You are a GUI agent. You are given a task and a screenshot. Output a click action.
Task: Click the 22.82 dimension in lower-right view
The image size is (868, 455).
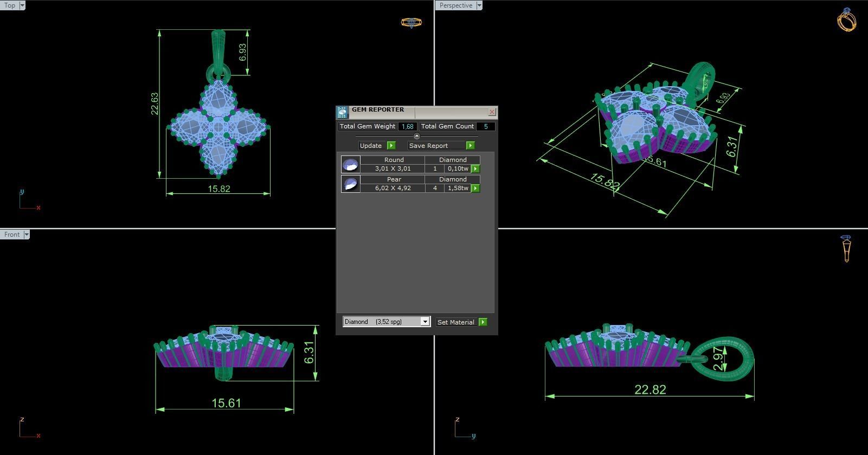click(650, 390)
